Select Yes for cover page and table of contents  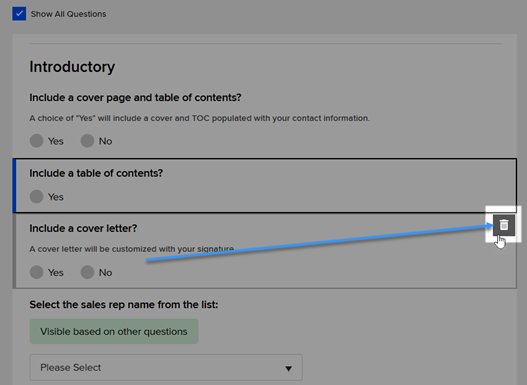(x=36, y=141)
